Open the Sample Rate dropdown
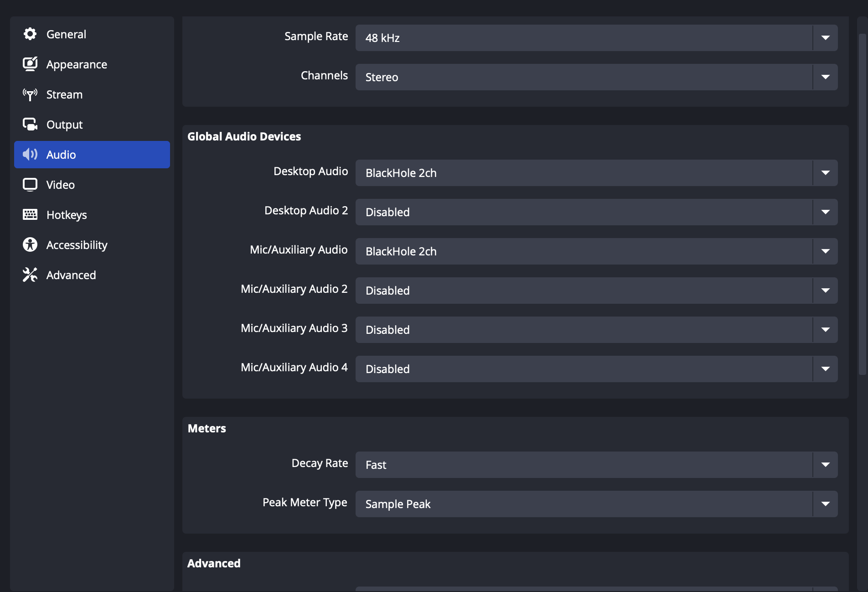This screenshot has height=592, width=868. coord(596,38)
